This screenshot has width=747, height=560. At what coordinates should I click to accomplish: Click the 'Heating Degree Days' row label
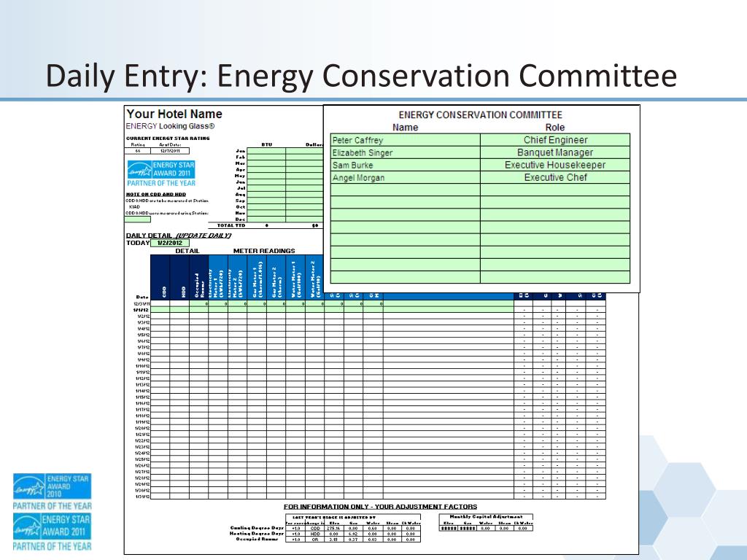point(257,534)
